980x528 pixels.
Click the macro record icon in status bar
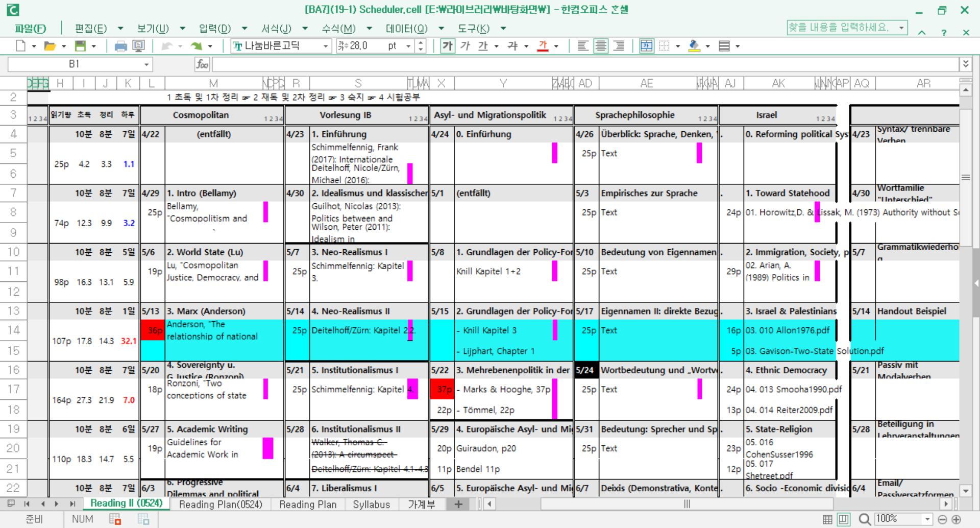[x=115, y=519]
